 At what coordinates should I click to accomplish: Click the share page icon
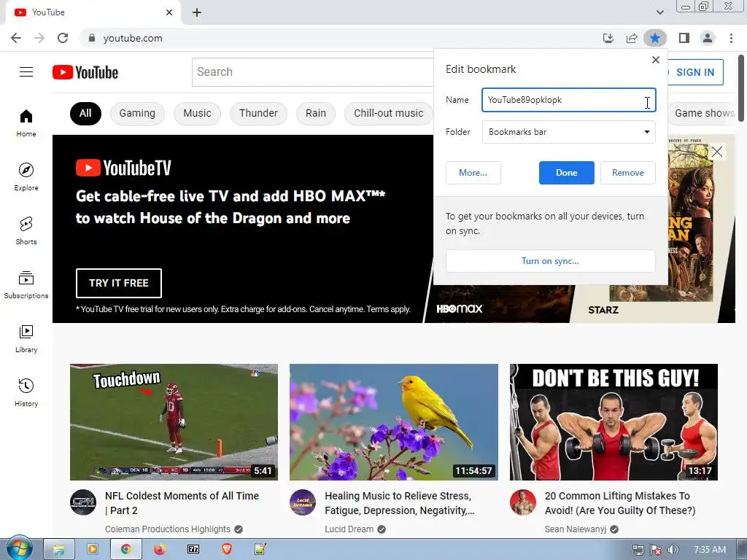pos(632,38)
